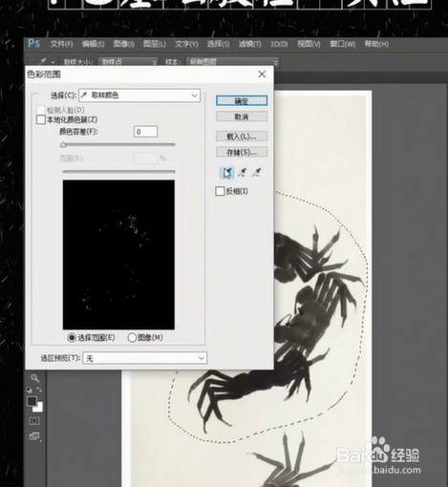This screenshot has height=487, width=448.
Task: Open the 视图(V) menu
Action: coord(309,44)
